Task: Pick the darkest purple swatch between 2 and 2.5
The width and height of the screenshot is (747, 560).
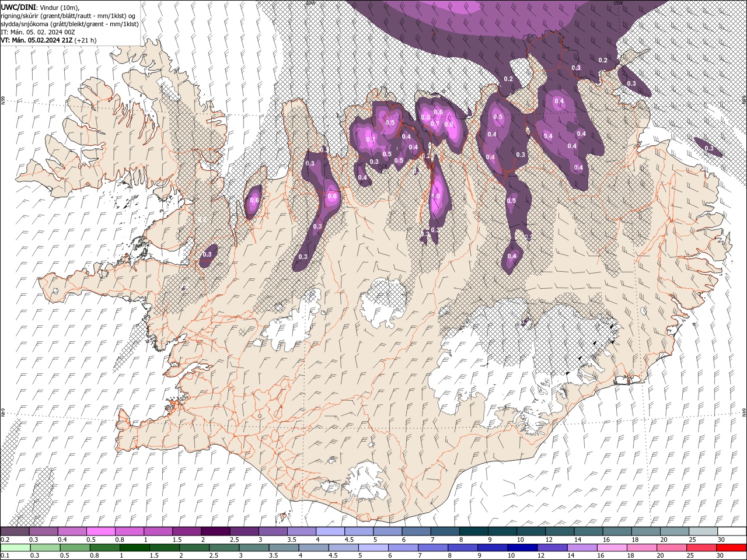Action: tap(215, 531)
